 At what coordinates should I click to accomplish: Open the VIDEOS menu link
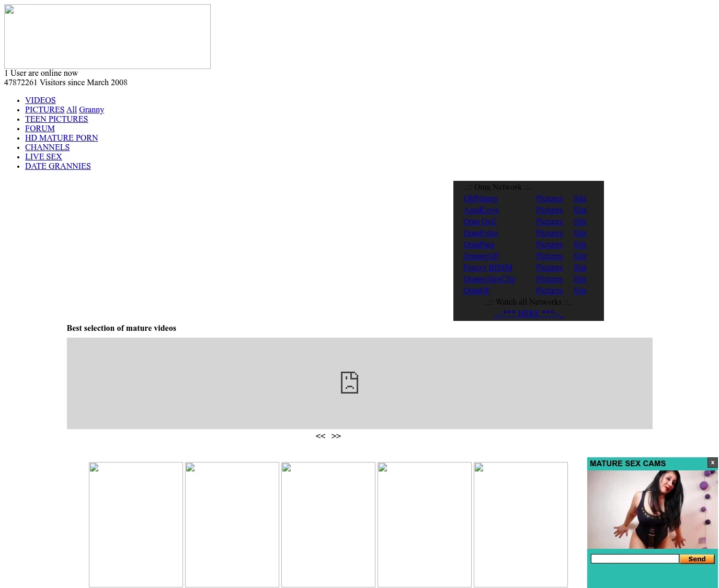tap(40, 100)
